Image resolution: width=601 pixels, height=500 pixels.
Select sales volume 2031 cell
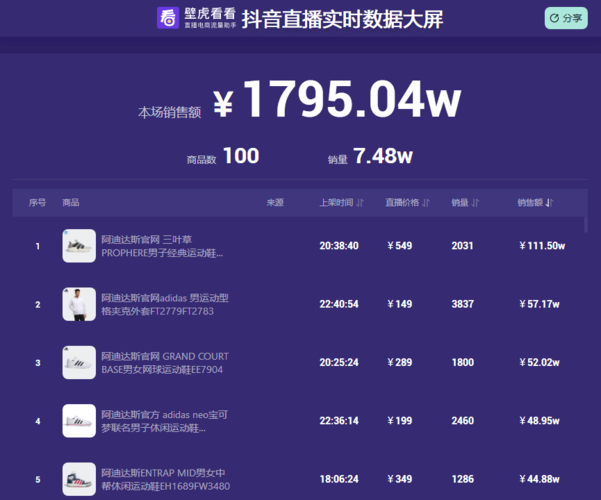[x=462, y=246]
